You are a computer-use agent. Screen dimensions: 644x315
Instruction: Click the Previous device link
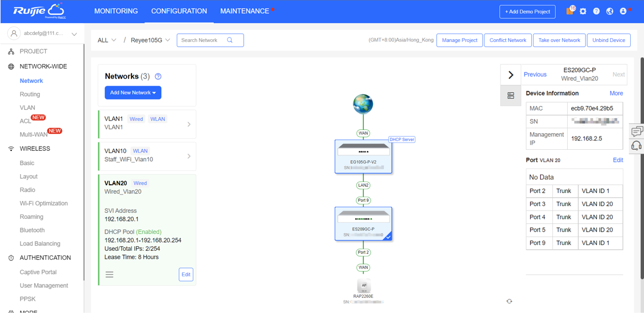pyautogui.click(x=535, y=75)
